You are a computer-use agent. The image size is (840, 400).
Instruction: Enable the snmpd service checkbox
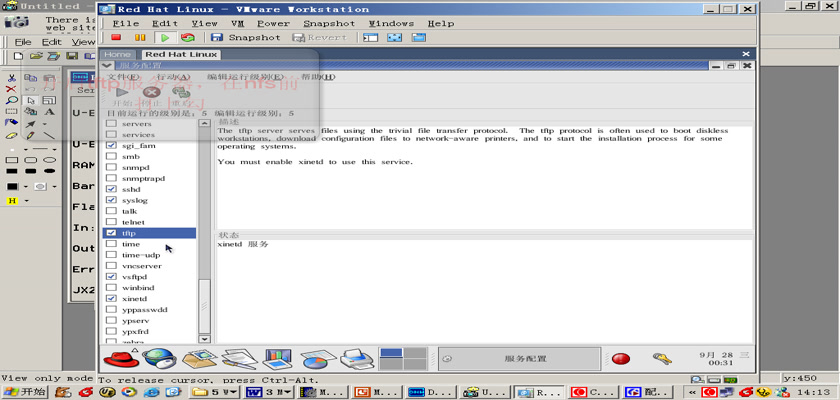(111, 168)
